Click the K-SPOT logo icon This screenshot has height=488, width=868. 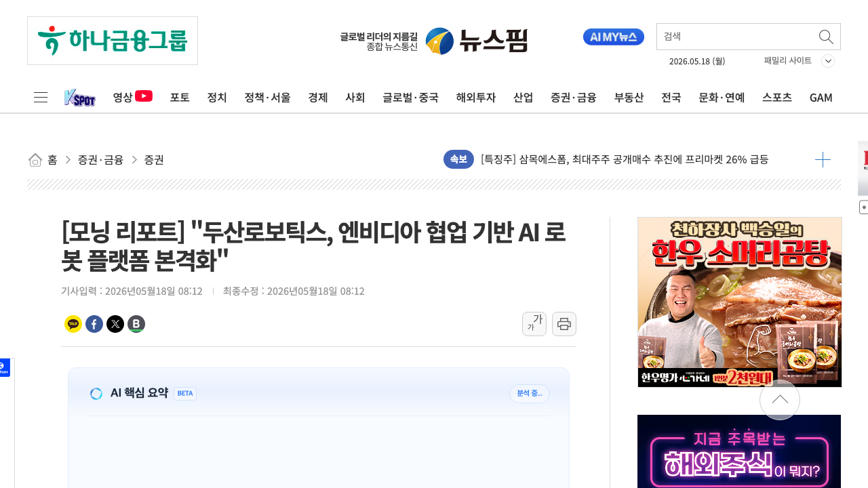click(x=80, y=98)
